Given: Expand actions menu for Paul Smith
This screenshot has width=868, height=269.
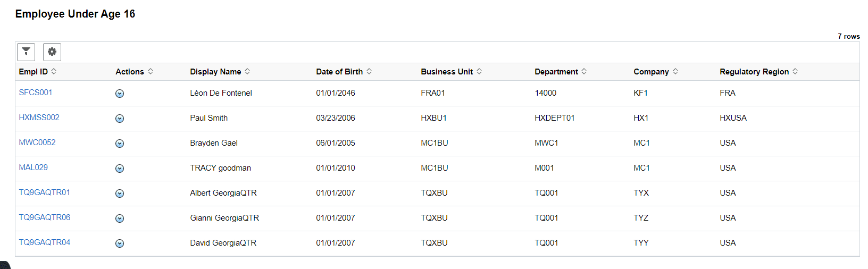Looking at the screenshot, I should [120, 119].
